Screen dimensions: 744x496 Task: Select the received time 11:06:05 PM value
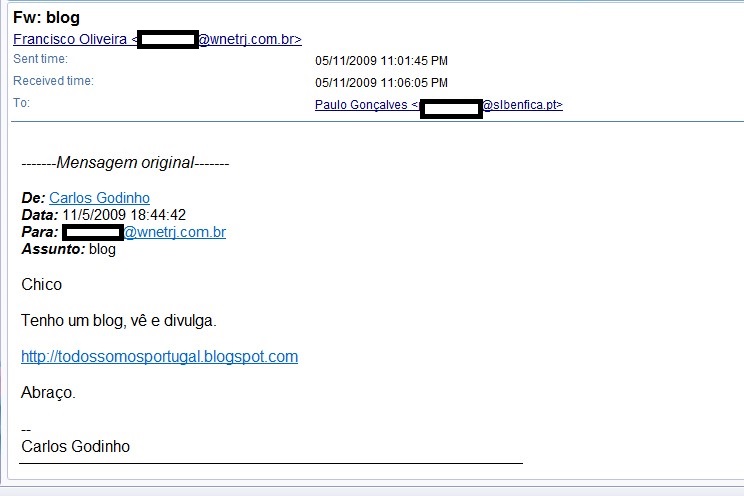381,82
